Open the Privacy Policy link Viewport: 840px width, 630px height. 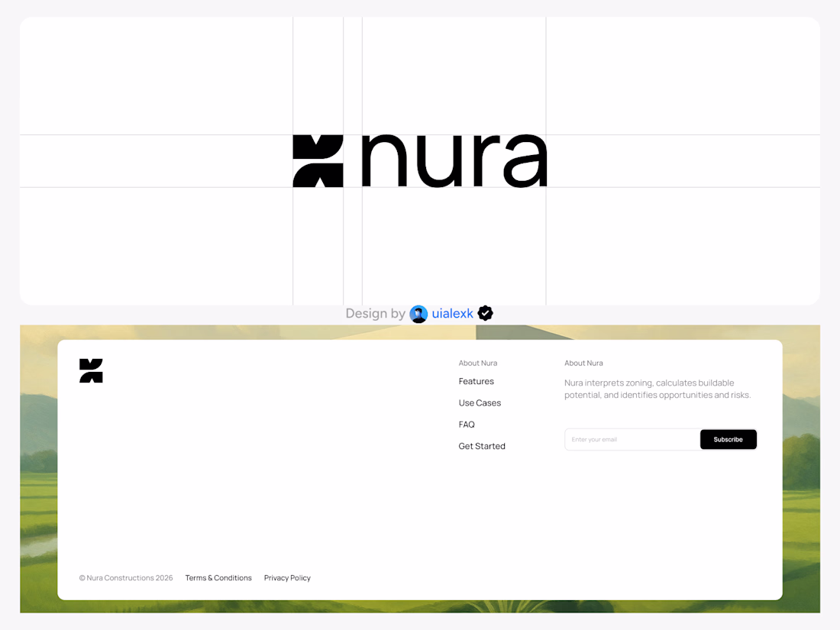pyautogui.click(x=287, y=578)
